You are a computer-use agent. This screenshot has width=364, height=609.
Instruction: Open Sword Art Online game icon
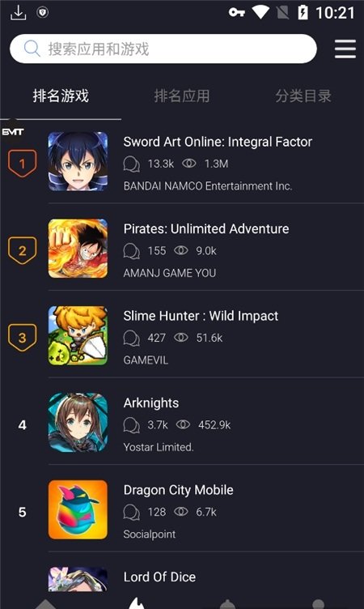(78, 161)
